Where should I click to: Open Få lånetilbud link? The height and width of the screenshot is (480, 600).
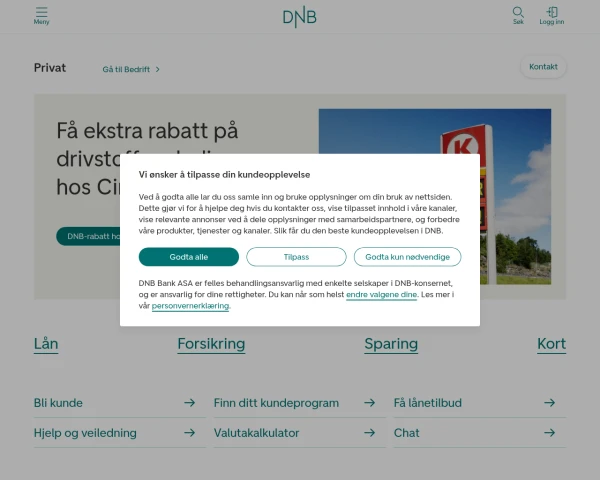(x=428, y=403)
